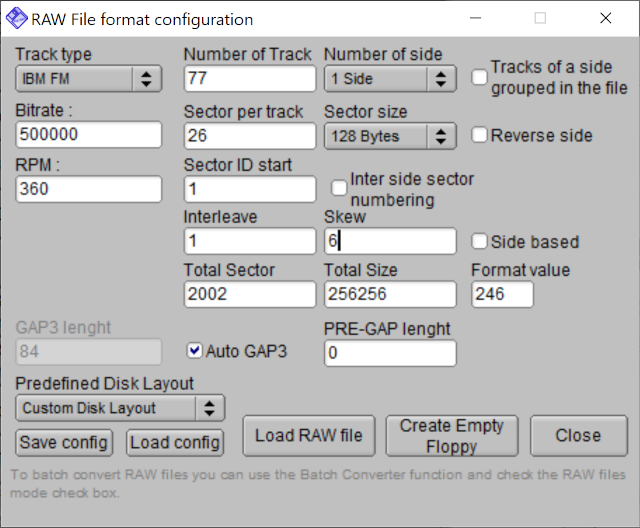Viewport: 640px width, 528px height.
Task: Tick the Reverse side checkbox
Action: (479, 135)
